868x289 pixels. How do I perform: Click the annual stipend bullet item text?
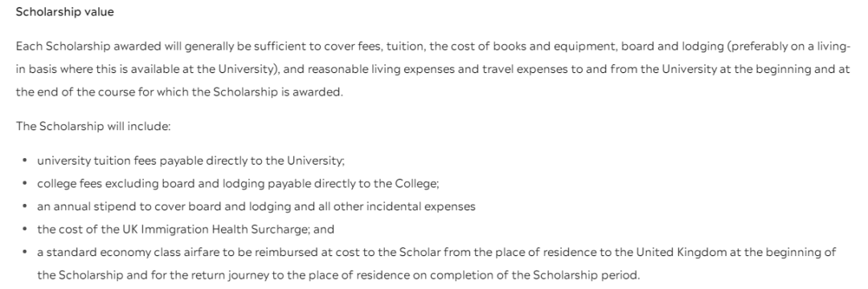tap(256, 206)
